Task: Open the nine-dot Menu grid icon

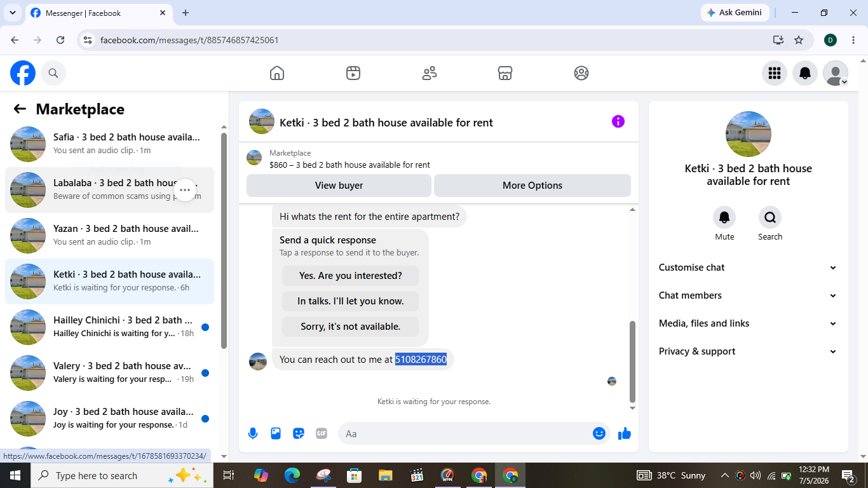Action: coord(774,73)
